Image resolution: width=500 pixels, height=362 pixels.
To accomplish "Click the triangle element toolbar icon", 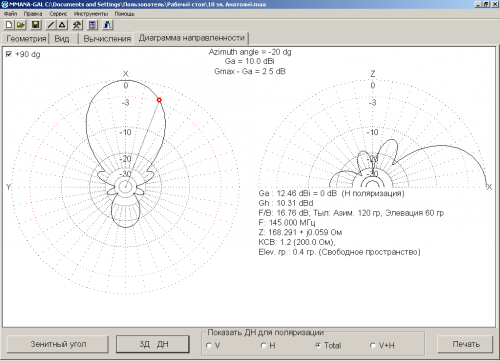I will tap(62, 25).
